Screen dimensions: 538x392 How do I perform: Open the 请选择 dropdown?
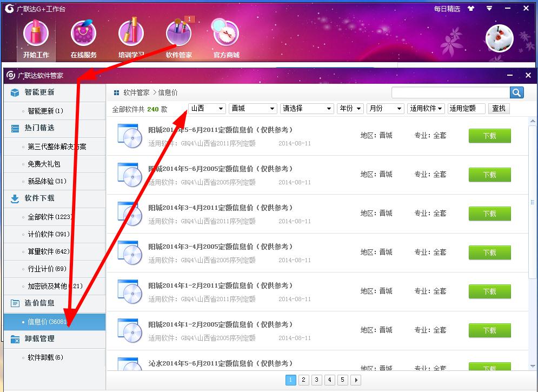click(x=307, y=108)
